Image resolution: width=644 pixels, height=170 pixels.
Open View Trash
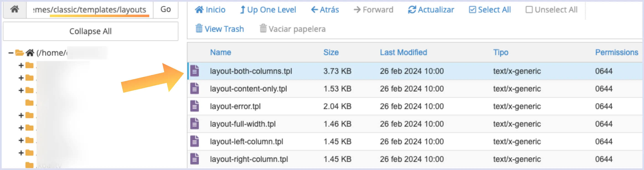(219, 29)
